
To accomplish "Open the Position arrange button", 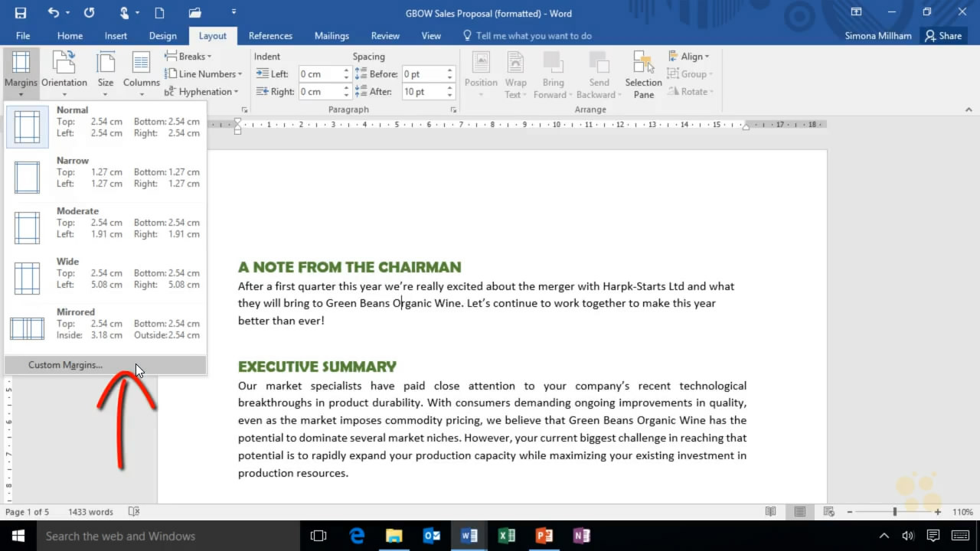I will point(481,74).
